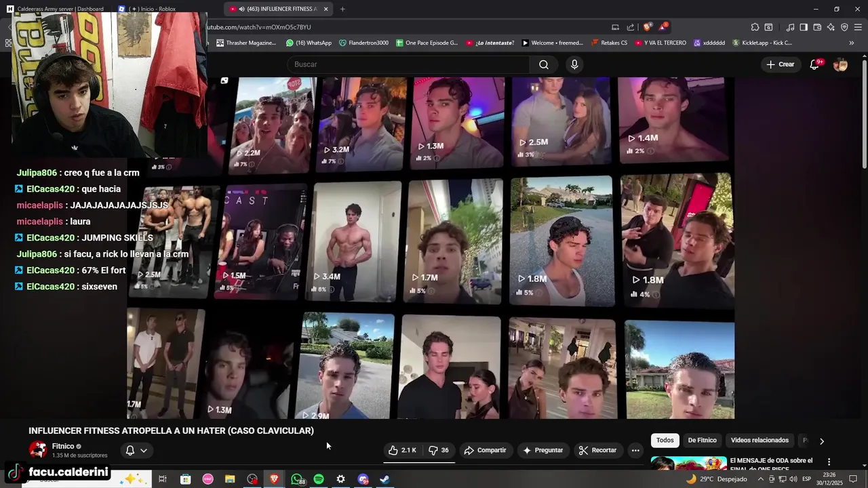This screenshot has height=488, width=868.
Task: Open the 29°C Despejado weather widget
Action: tap(716, 479)
